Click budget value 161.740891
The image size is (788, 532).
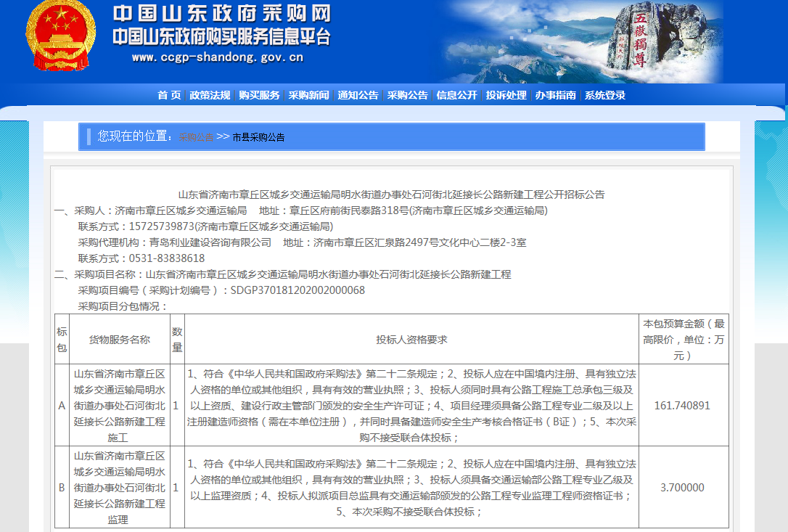[683, 405]
